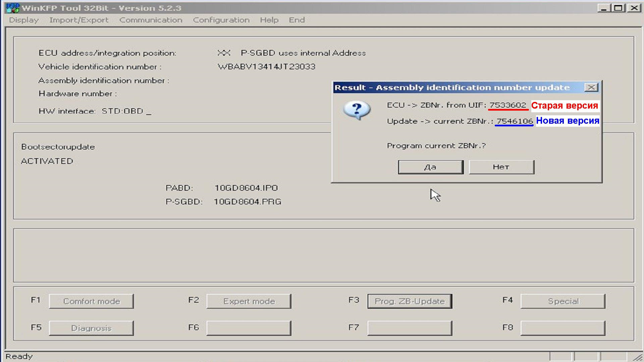Click the new ZBNr. value 7546106
The image size is (644, 362).
tap(515, 121)
